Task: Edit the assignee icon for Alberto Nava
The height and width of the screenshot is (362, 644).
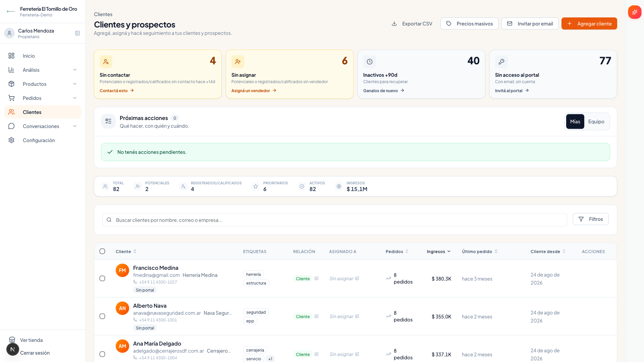Action: click(357, 316)
